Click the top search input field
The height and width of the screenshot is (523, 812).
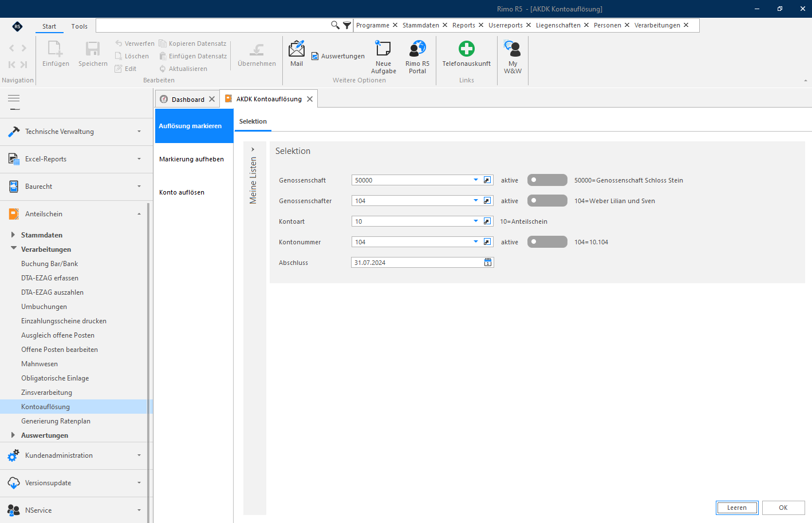click(x=213, y=25)
